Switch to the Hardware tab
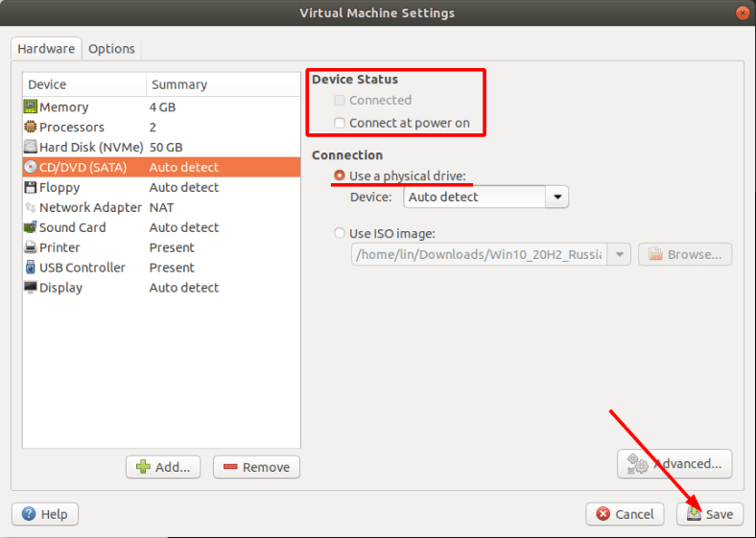756x538 pixels. (46, 49)
